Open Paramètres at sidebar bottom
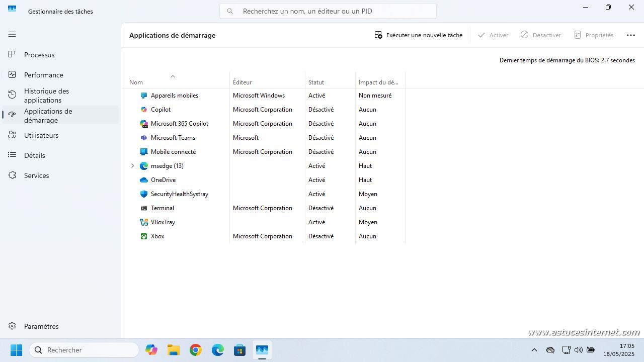 point(60,326)
